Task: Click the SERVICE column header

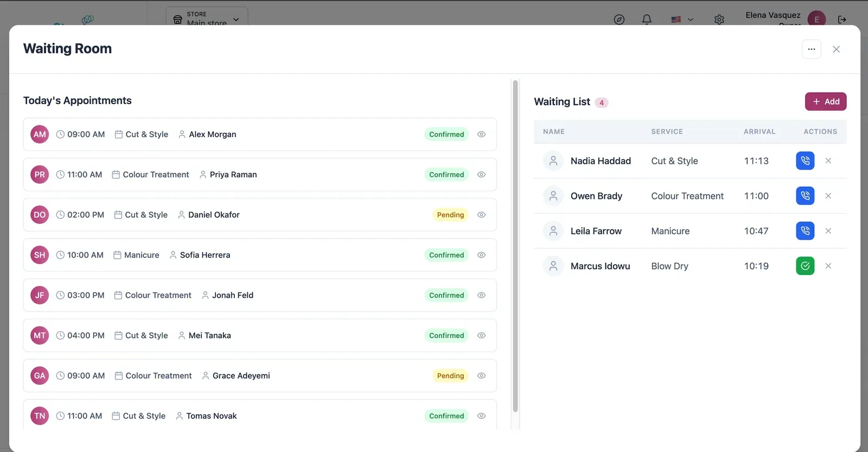Action: [x=667, y=132]
